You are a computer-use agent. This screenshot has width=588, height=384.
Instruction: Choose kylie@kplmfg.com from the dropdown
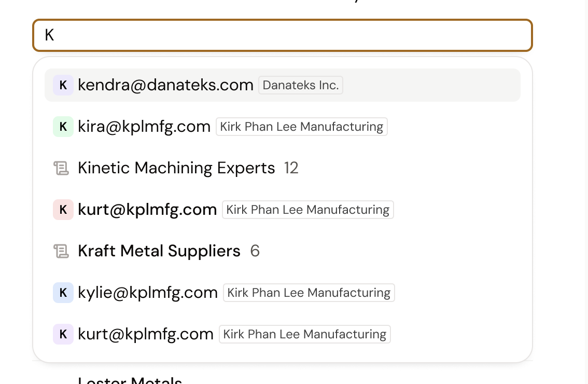click(148, 293)
